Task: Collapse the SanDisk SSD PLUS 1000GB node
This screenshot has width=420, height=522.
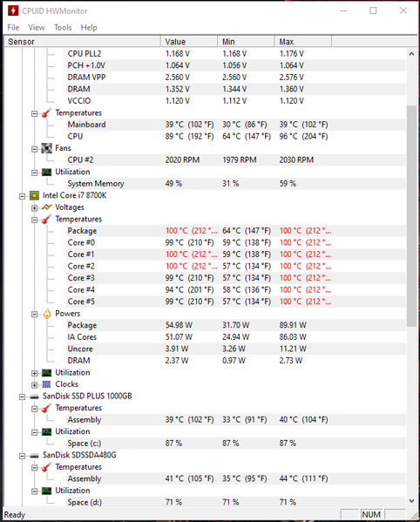Action: click(22, 397)
